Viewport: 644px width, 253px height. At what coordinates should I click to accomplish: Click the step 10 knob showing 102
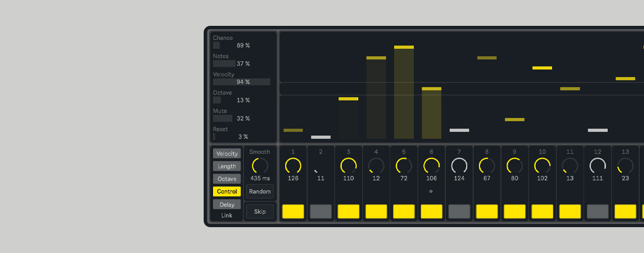pyautogui.click(x=542, y=166)
